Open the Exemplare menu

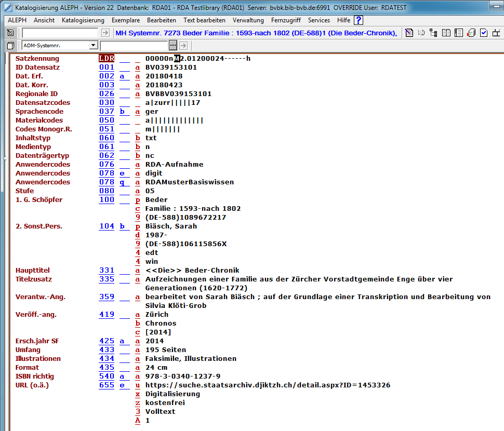[x=125, y=20]
